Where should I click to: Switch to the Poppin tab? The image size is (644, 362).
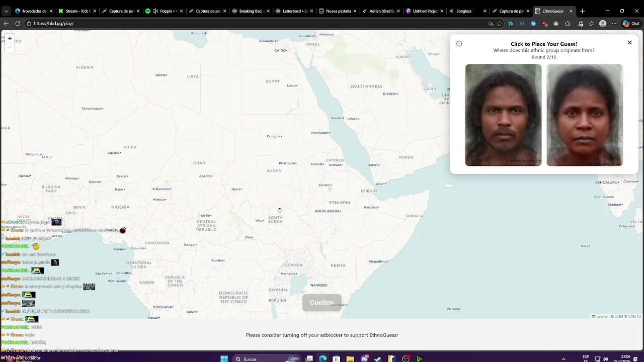coord(164,11)
